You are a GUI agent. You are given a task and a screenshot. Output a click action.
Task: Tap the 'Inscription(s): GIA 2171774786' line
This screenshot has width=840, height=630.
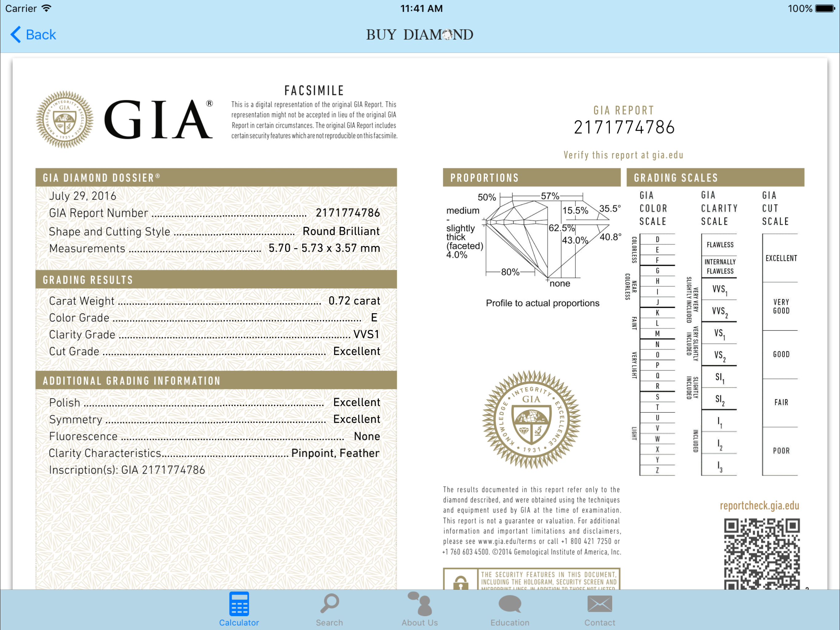point(127,470)
